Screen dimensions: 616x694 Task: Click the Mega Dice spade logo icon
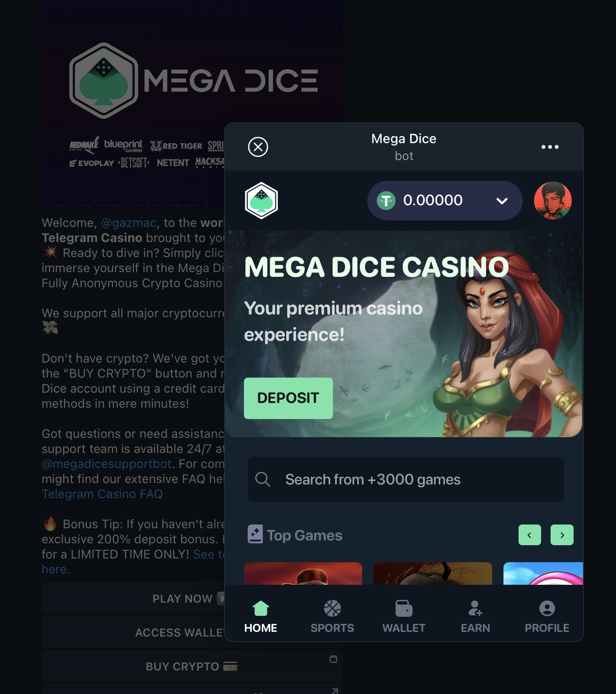(x=261, y=201)
